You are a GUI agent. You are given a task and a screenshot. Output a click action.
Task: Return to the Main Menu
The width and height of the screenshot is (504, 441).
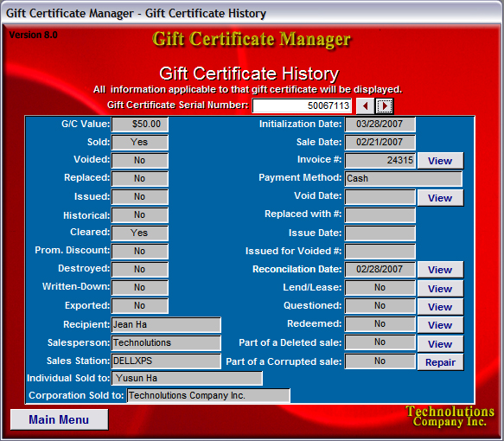pyautogui.click(x=59, y=419)
